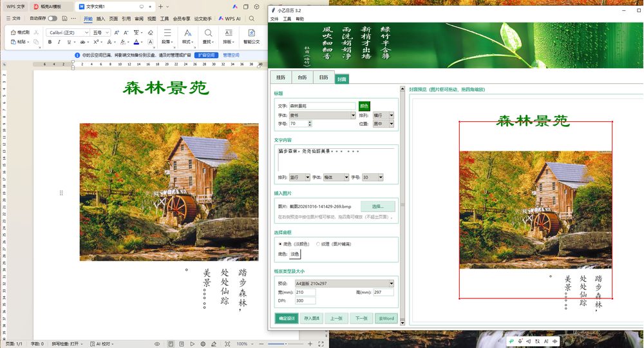Toggle the autosave switch in WPS
This screenshot has height=348, width=644.
(x=52, y=19)
